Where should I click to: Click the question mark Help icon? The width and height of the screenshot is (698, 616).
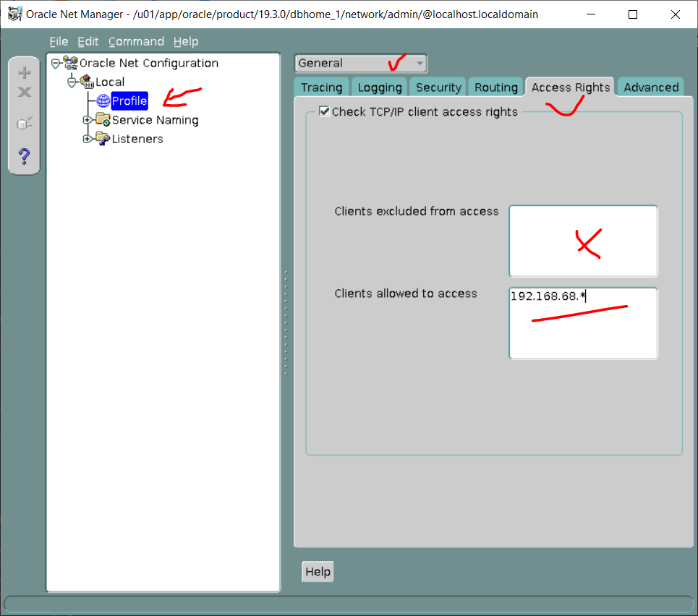tap(24, 155)
